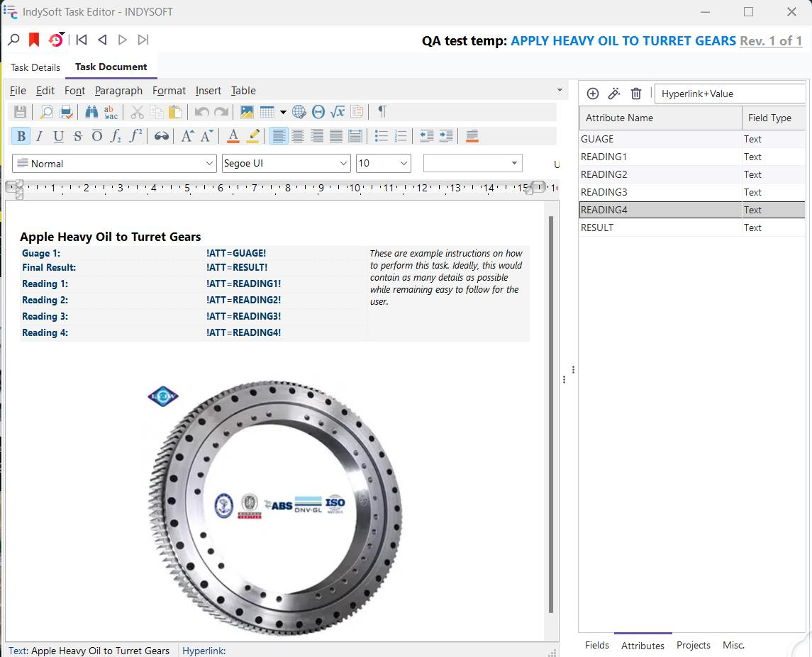Click the yellow text highlight color button
Image resolution: width=812 pixels, height=657 pixels.
[253, 136]
